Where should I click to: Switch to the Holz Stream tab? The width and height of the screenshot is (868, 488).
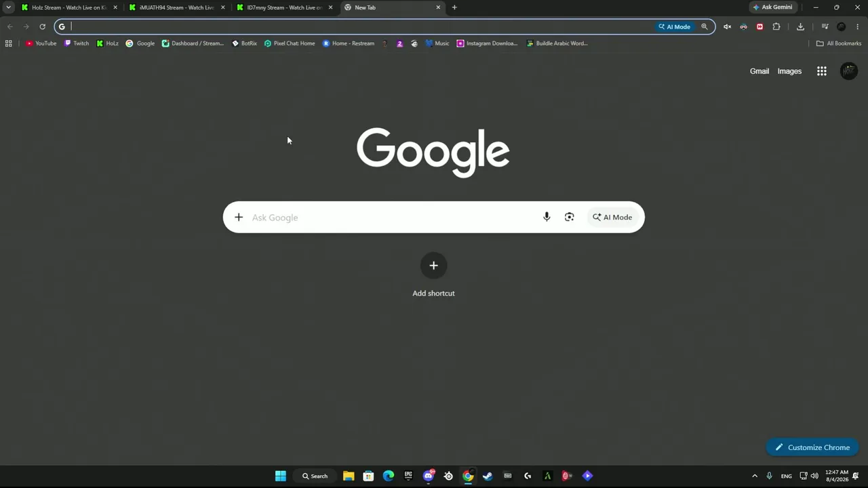coord(68,7)
